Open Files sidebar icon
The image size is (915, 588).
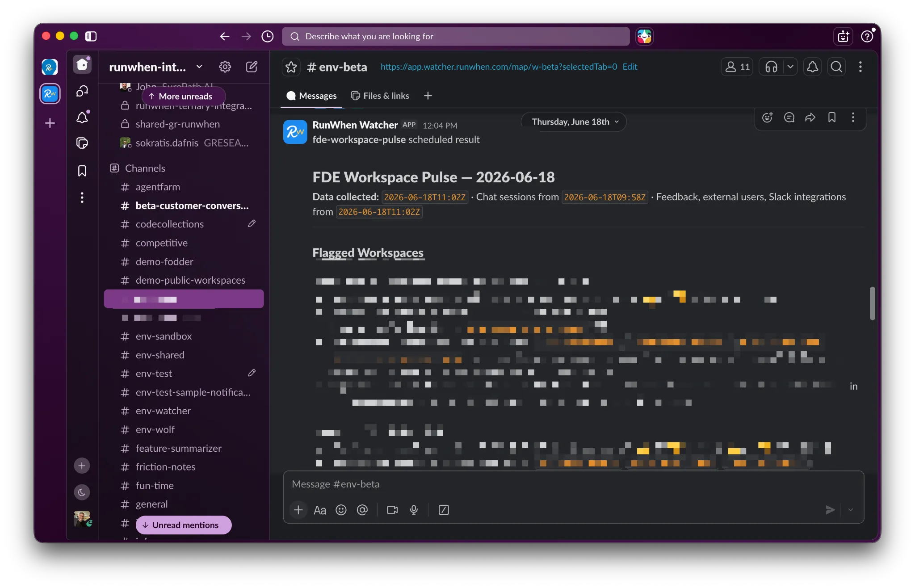(82, 143)
